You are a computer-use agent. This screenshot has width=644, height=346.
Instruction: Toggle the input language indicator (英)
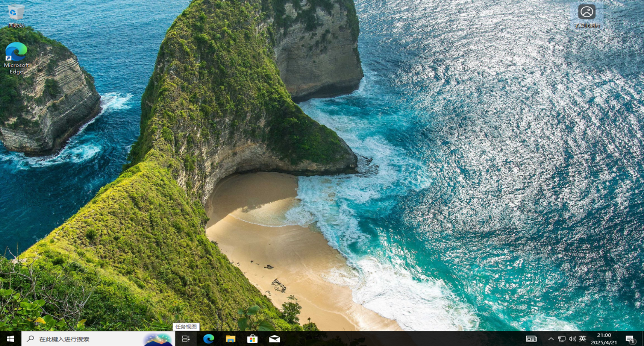582,339
